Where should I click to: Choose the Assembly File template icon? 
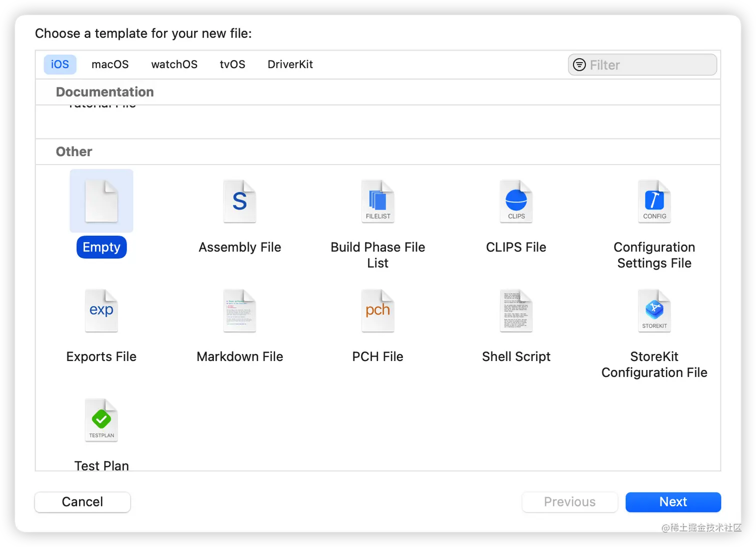pyautogui.click(x=240, y=201)
